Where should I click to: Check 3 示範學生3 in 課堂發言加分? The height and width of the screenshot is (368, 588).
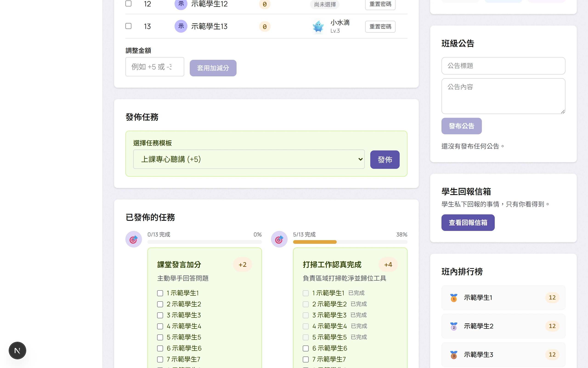(x=160, y=315)
